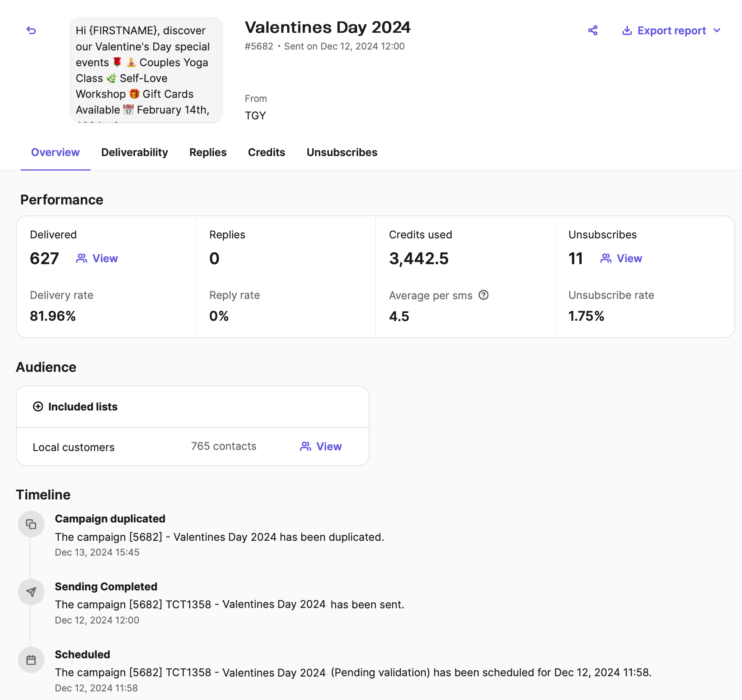742x700 pixels.
Task: Click the SMS message preview bubble
Action: coord(146,70)
